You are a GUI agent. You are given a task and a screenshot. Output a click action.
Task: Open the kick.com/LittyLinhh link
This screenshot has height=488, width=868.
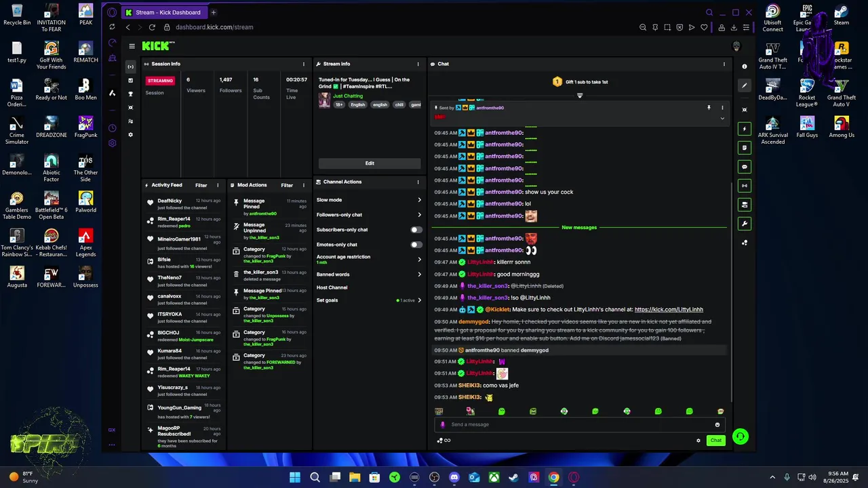669,310
